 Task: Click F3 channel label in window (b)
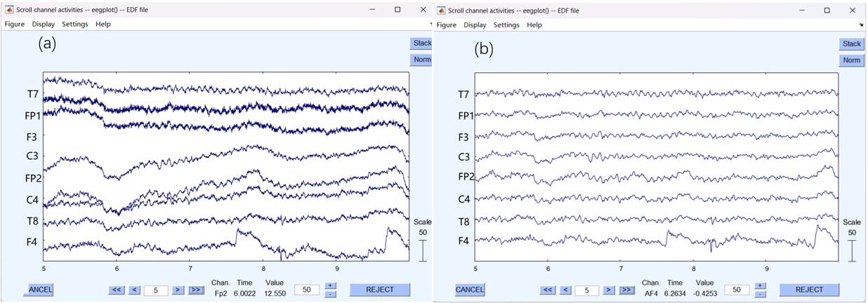(463, 136)
